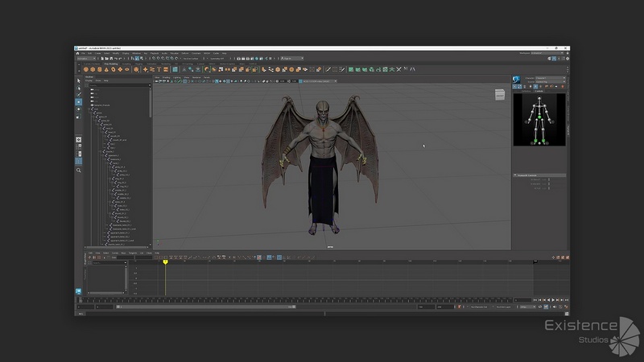Click the Outliner search field
This screenshot has width=644, height=362.
click(x=119, y=84)
